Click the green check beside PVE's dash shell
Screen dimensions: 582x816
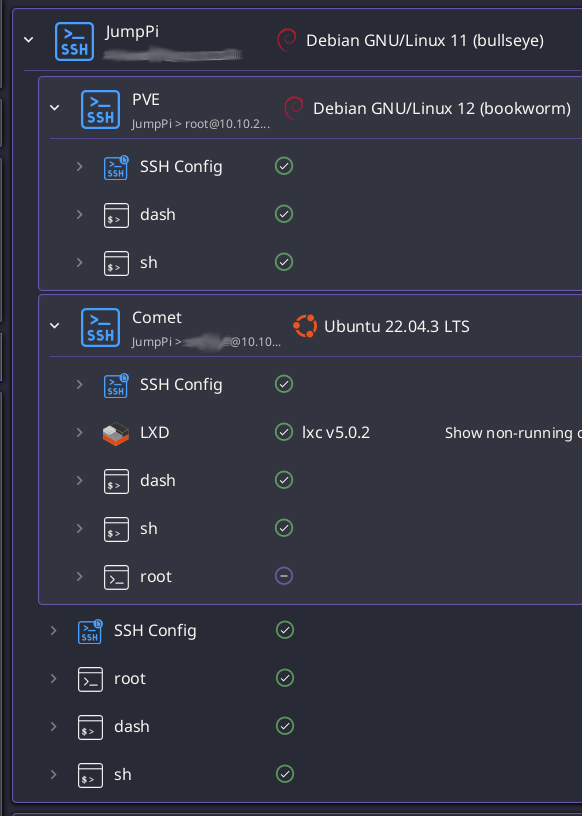coord(284,214)
